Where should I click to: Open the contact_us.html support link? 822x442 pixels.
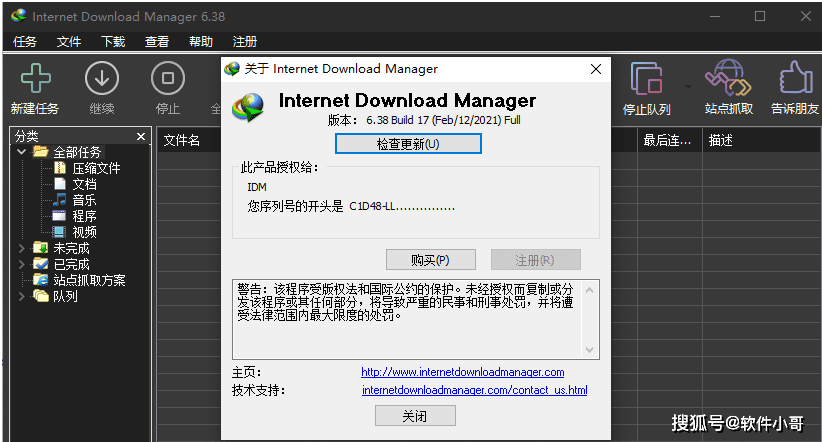[x=474, y=390]
